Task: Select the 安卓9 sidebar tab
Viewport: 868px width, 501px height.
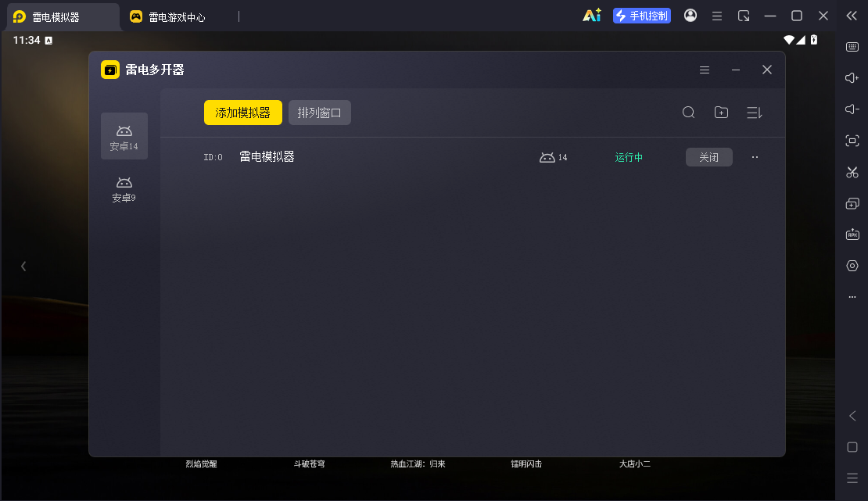Action: (x=124, y=189)
